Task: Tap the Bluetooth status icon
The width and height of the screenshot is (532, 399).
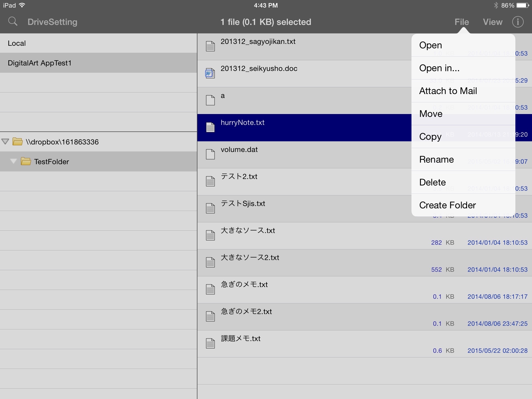Action: pyautogui.click(x=496, y=5)
